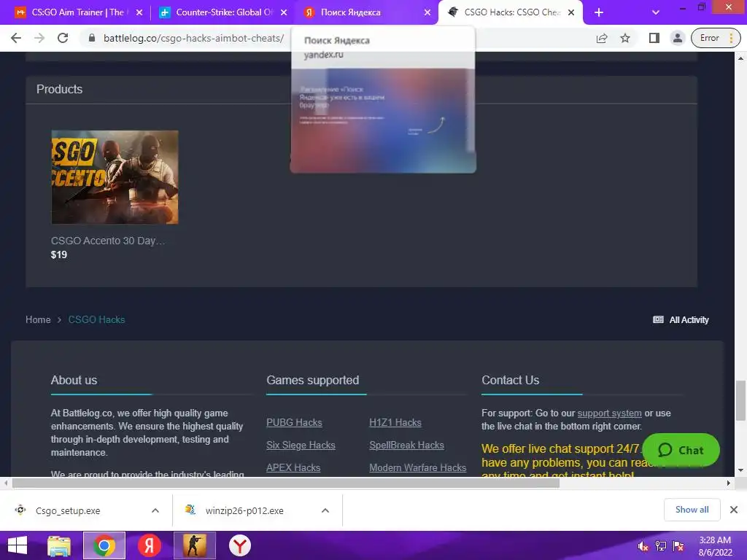Bookmark this page with star
The image size is (747, 560).
pyautogui.click(x=625, y=38)
